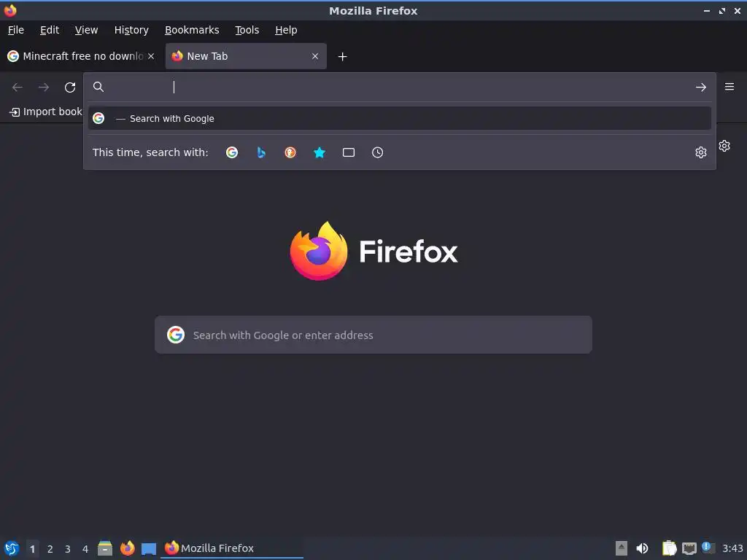Image resolution: width=747 pixels, height=560 pixels.
Task: Switch to workspace 2
Action: (x=50, y=549)
